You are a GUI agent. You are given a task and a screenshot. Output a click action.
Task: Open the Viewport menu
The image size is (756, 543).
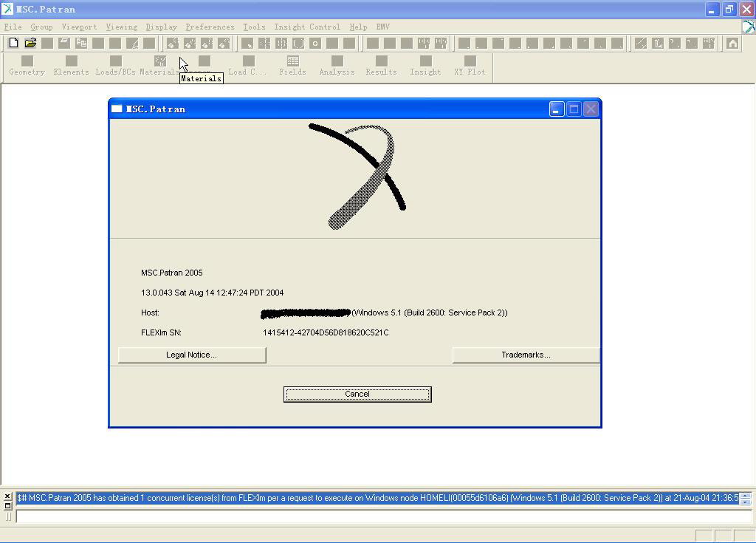tap(80, 27)
